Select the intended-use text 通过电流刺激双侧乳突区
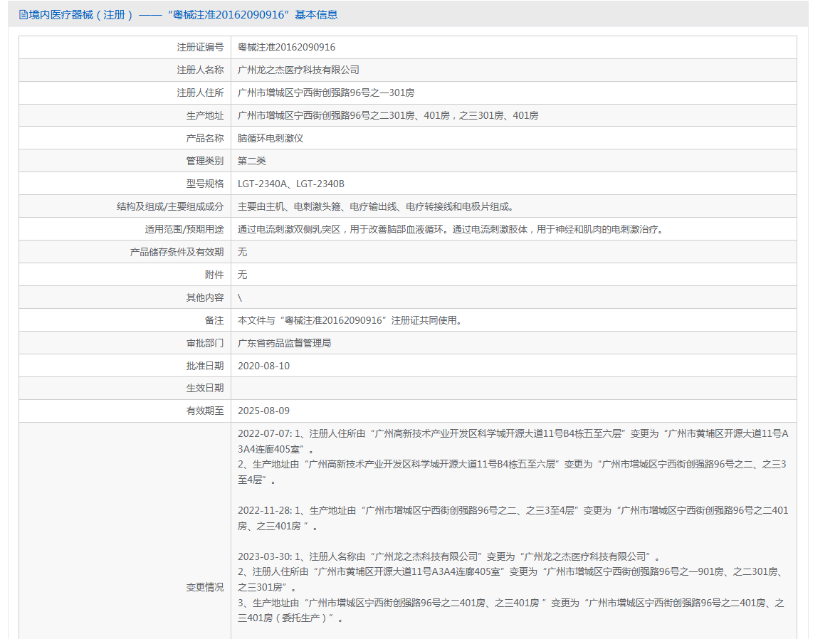 click(x=452, y=229)
